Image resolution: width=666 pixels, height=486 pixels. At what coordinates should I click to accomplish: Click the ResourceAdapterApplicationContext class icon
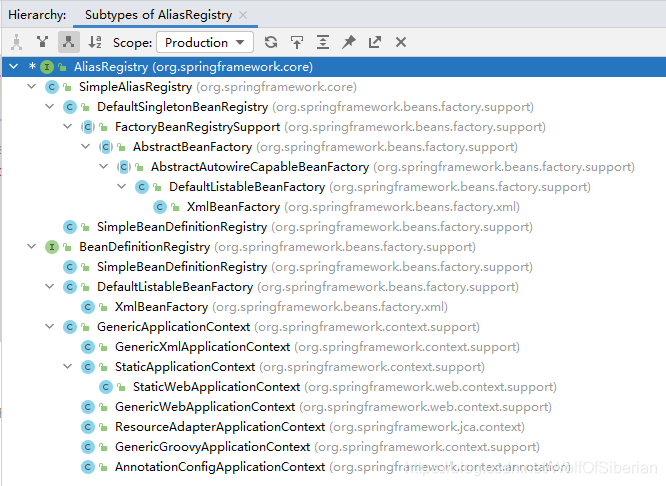point(87,427)
